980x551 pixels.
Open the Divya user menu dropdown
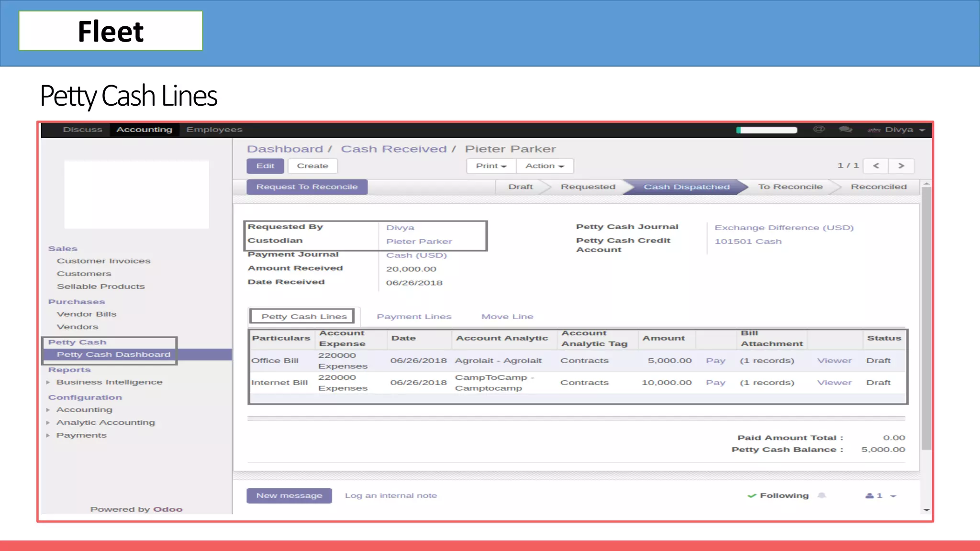(899, 130)
